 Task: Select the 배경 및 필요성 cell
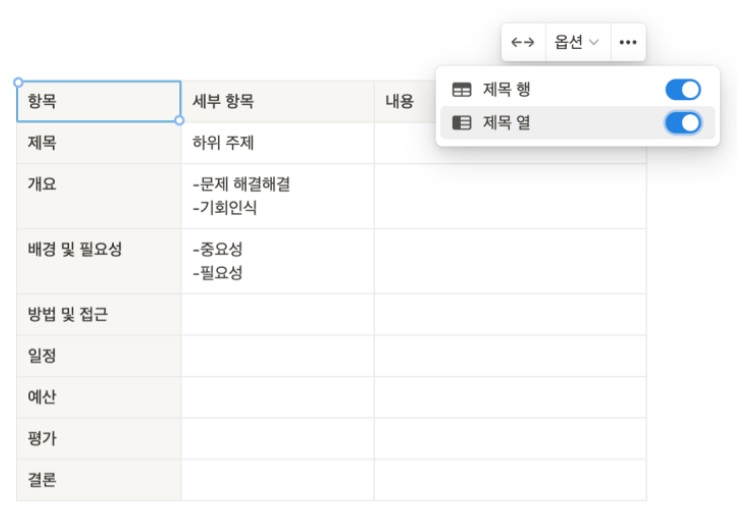point(99,261)
